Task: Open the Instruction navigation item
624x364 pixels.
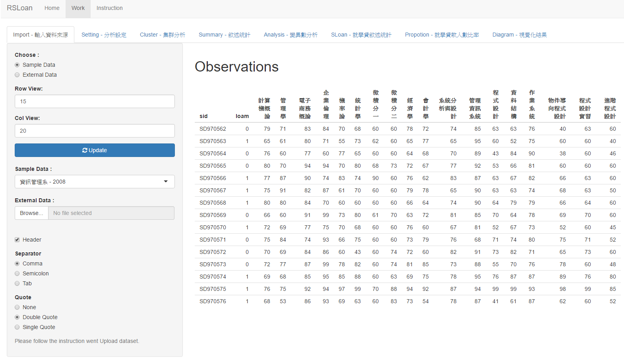Action: 109,8
